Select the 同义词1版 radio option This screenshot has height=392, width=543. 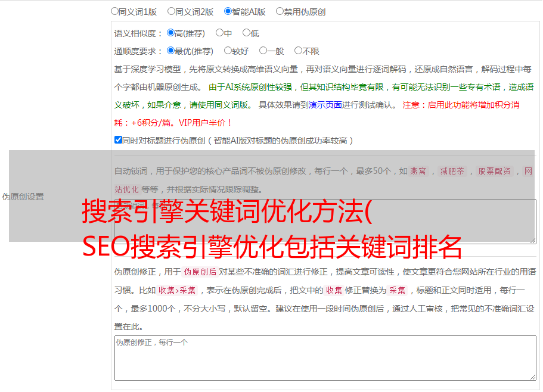tap(114, 11)
